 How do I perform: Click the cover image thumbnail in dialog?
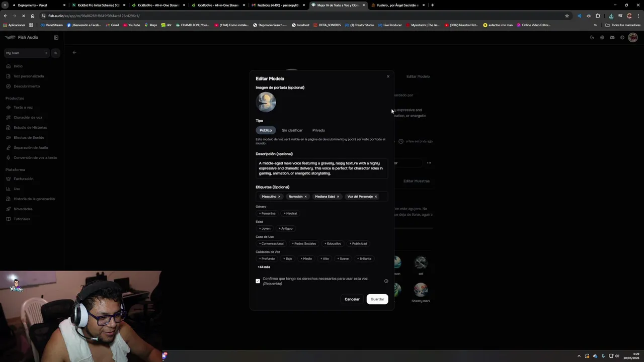click(266, 102)
